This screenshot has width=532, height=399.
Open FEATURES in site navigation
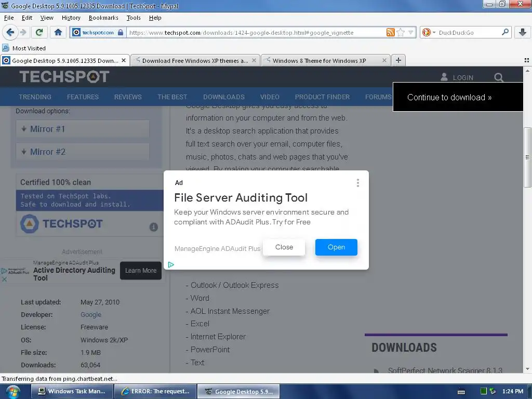click(83, 97)
